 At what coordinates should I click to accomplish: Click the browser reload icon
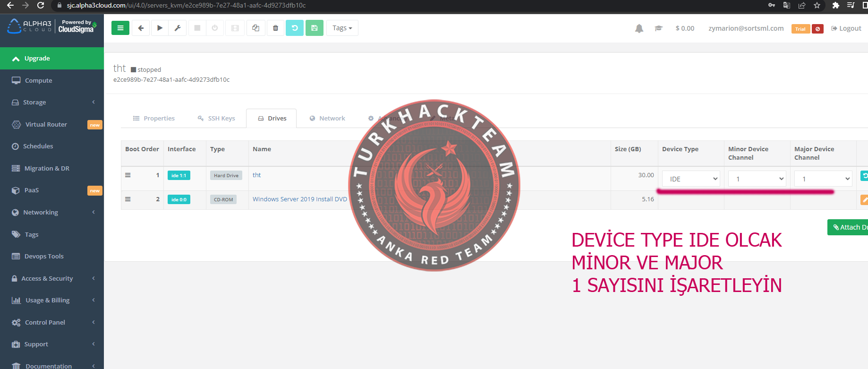point(41,5)
